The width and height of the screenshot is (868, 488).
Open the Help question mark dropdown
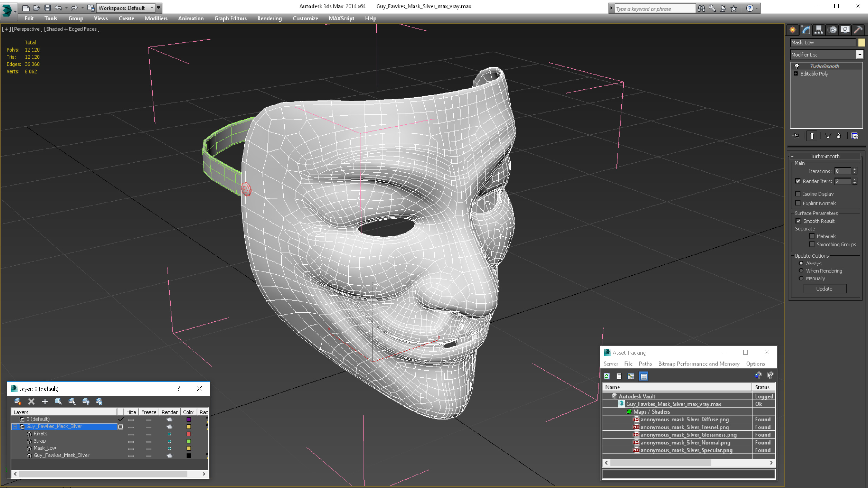tap(752, 8)
